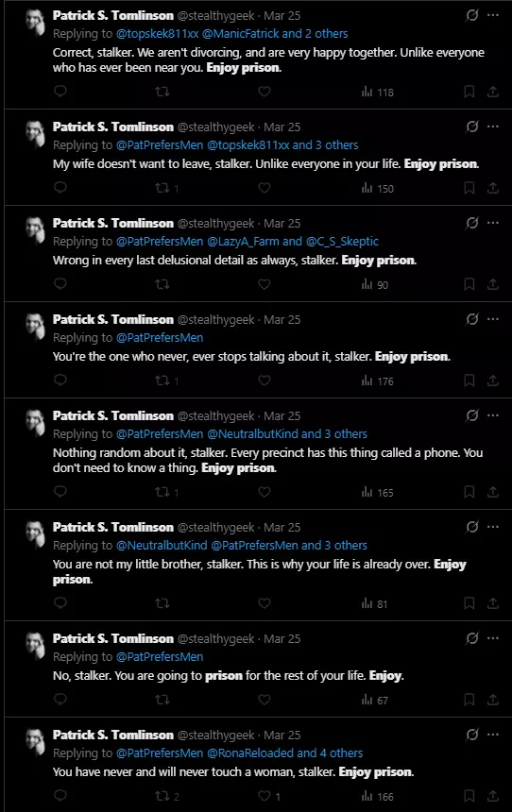Open avatar of the 'Wrong in every detail' tweet
Screen dimensions: 512x812
point(36,230)
